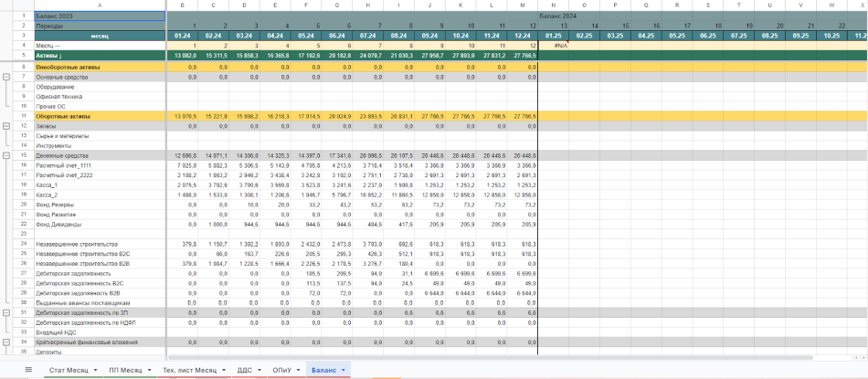
Task: Select column B header
Action: pyautogui.click(x=182, y=5)
